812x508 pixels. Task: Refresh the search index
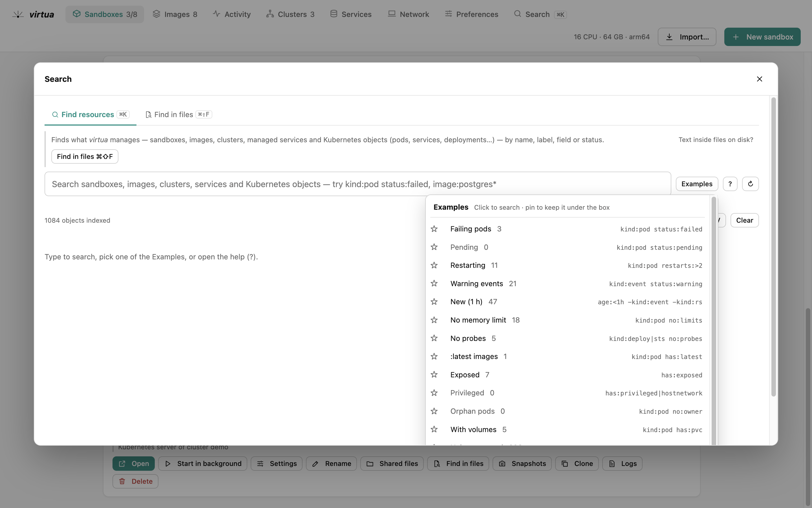point(750,184)
